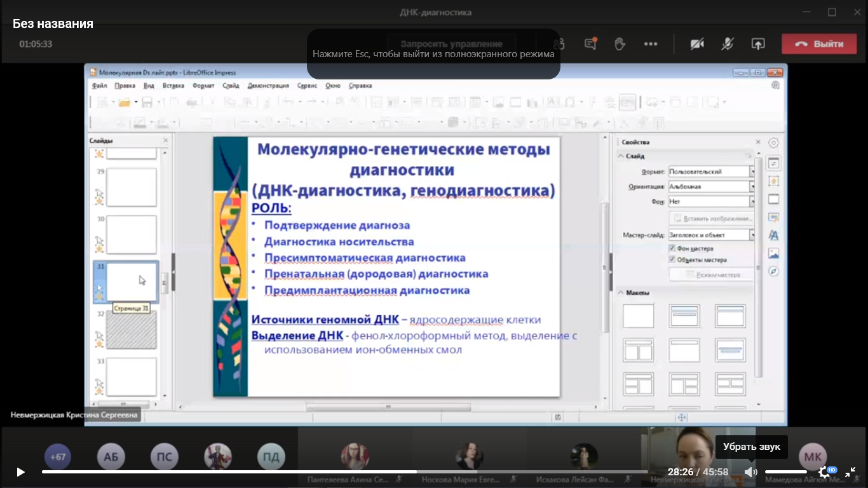Adjust the player volume slider
This screenshot has width=868, height=488.
785,472
